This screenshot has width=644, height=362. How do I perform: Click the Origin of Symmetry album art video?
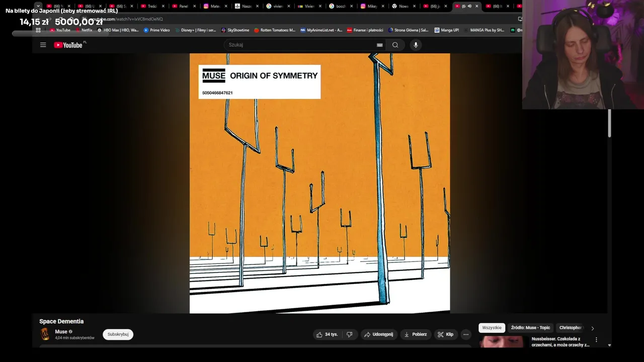(319, 184)
